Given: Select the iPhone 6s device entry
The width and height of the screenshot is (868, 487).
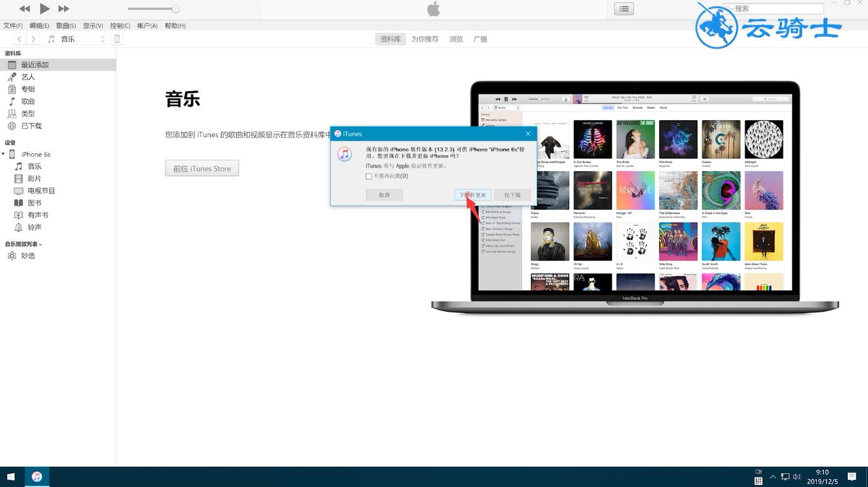Looking at the screenshot, I should click(36, 155).
